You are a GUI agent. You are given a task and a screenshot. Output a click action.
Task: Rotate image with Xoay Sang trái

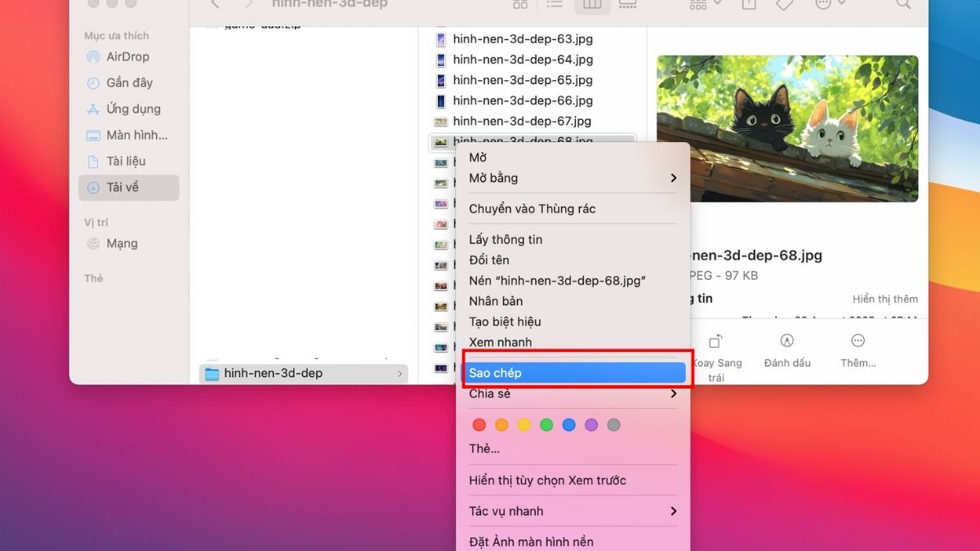[x=716, y=340]
